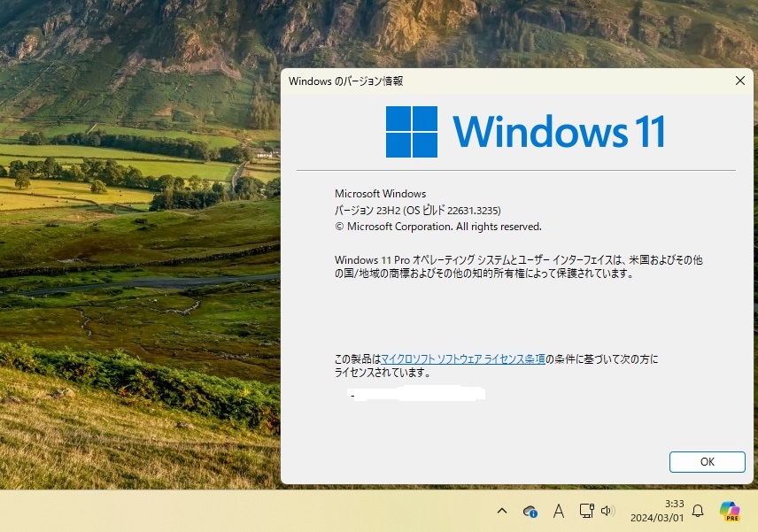Open the network status tray icon
The image size is (758, 532).
(x=586, y=511)
